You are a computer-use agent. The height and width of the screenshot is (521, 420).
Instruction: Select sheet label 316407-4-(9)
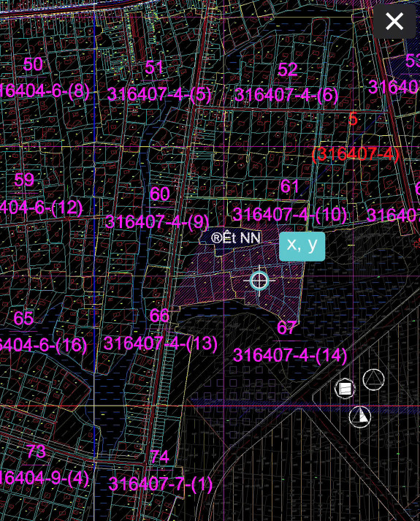coord(157,221)
